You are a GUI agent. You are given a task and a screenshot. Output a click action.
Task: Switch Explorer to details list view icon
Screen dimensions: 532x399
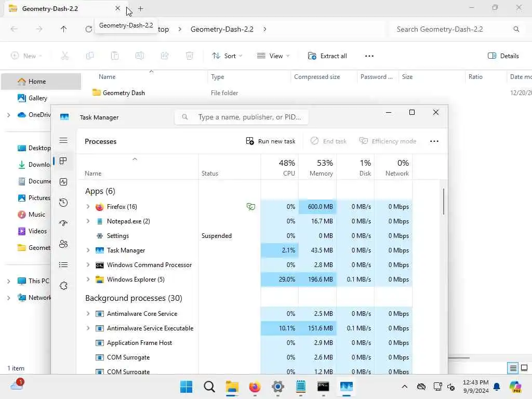513,368
